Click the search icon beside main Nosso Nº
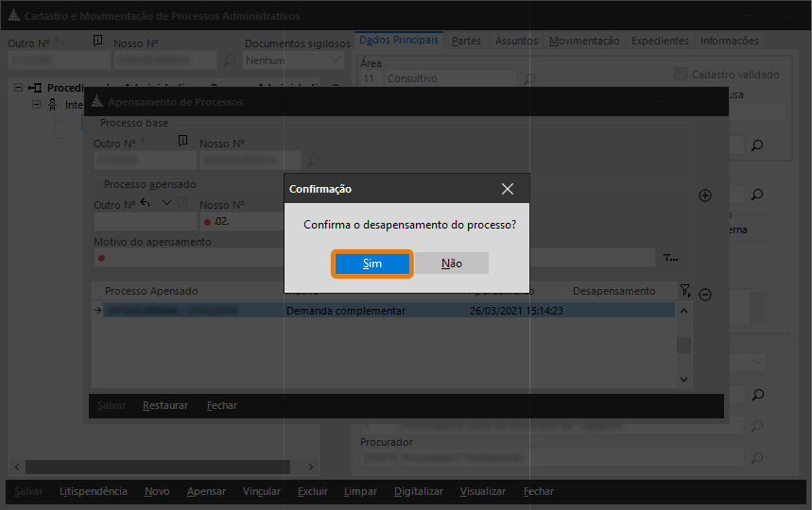The image size is (812, 510). pos(229,60)
